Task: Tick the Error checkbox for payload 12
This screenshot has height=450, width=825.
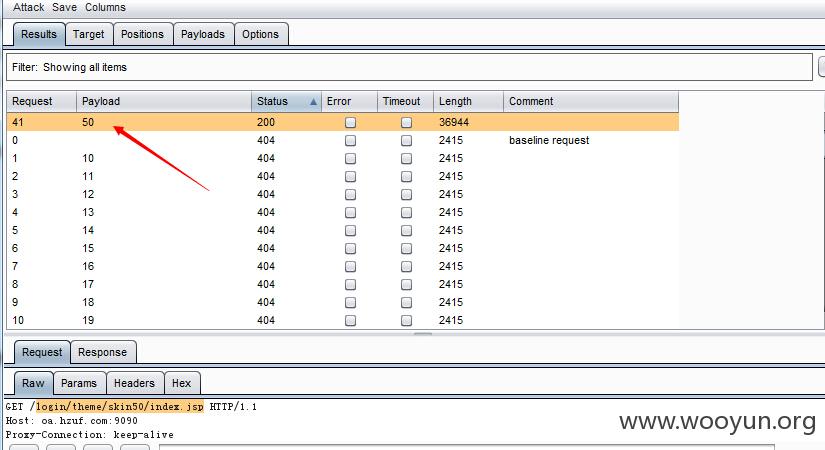Action: [350, 195]
